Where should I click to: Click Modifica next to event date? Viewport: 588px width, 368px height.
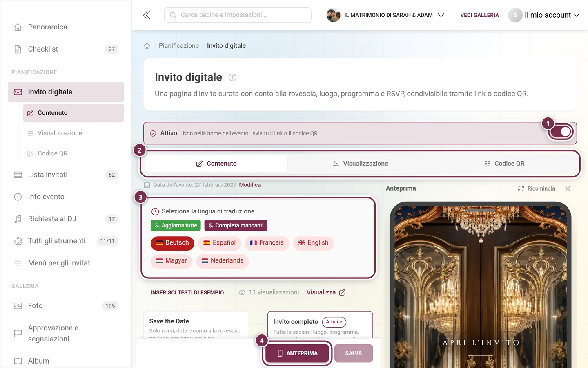(250, 185)
